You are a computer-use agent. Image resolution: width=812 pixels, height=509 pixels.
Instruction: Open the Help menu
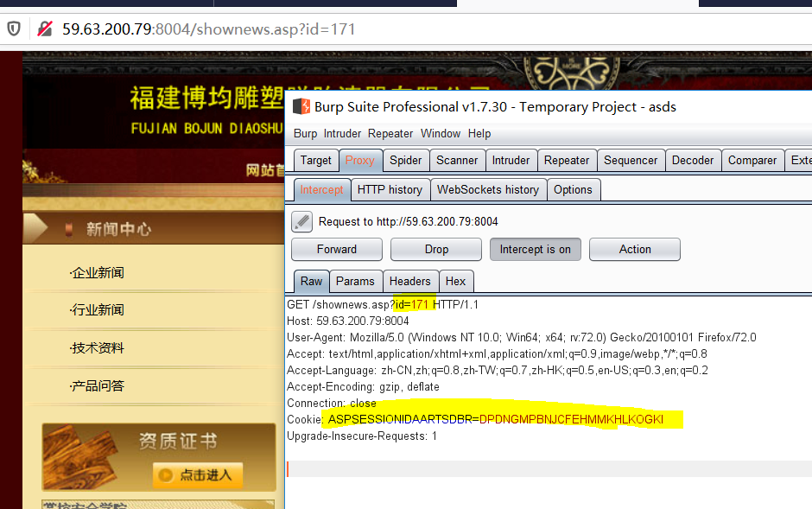point(479,134)
